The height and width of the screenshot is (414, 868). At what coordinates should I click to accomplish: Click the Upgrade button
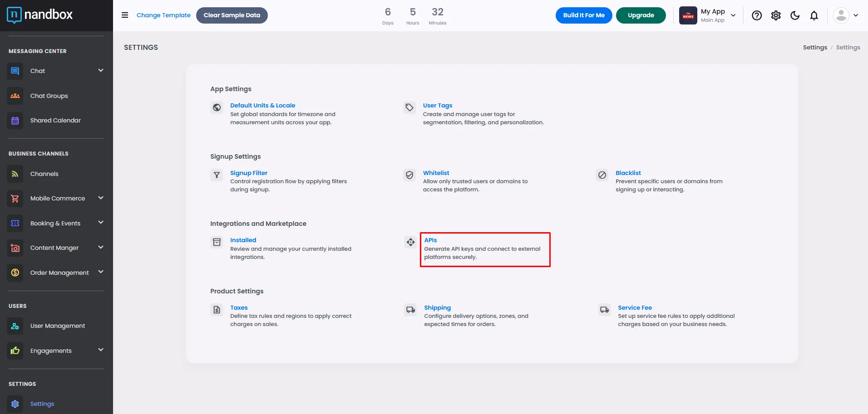pyautogui.click(x=641, y=15)
